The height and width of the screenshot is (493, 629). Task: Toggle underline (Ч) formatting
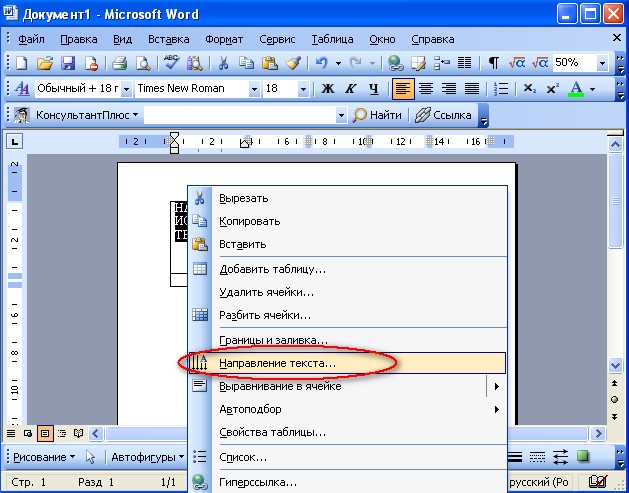pyautogui.click(x=374, y=88)
